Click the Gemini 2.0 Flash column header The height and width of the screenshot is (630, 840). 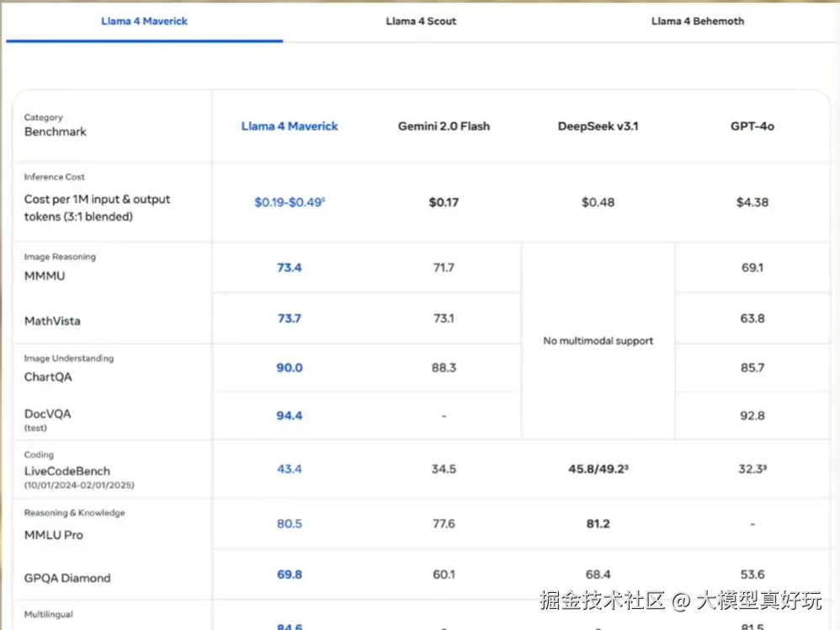click(x=444, y=126)
